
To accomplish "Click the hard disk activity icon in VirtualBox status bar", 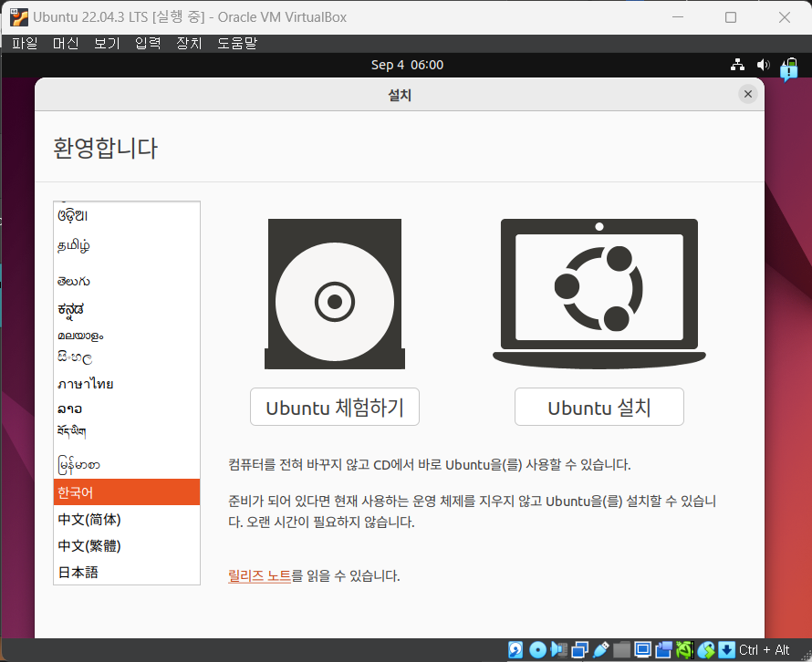I will click(x=515, y=649).
